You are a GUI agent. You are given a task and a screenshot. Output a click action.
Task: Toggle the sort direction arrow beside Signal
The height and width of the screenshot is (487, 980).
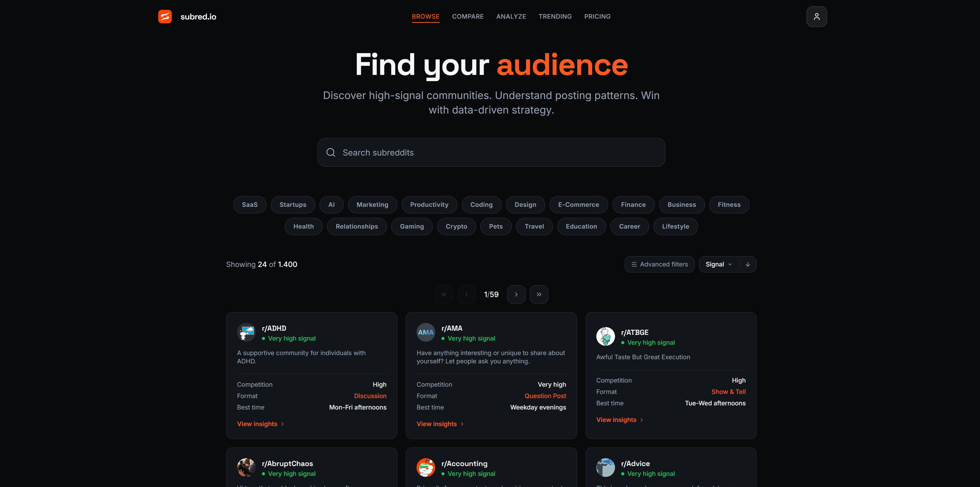(748, 264)
